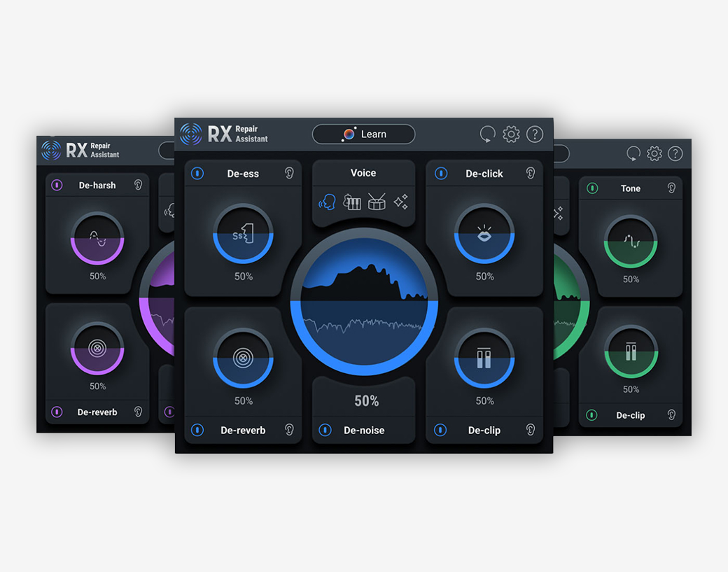The width and height of the screenshot is (728, 572).
Task: Click the De-click module title
Action: pos(484,174)
